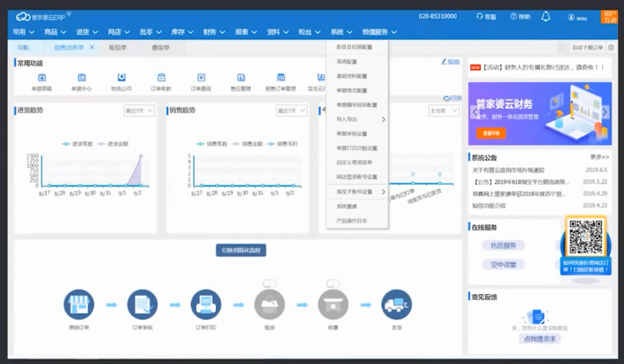Screen dimensions: 624x364
Task: Click the 编辑 pencil edit icon
Action: 444,61
